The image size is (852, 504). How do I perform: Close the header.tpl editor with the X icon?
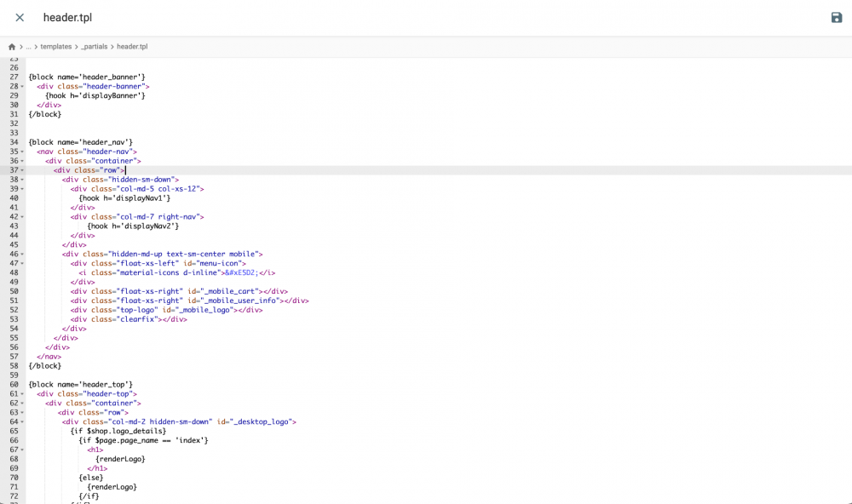pyautogui.click(x=19, y=17)
